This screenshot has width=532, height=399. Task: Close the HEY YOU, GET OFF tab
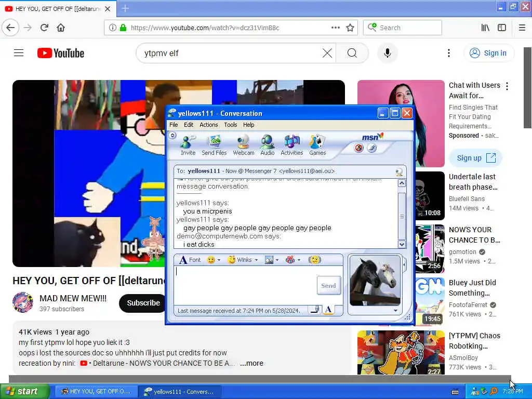pyautogui.click(x=108, y=9)
